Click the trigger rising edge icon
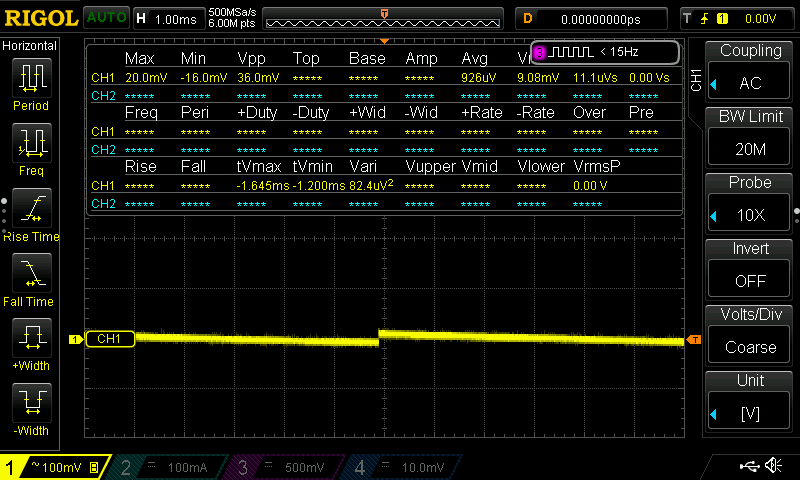 coord(705,19)
